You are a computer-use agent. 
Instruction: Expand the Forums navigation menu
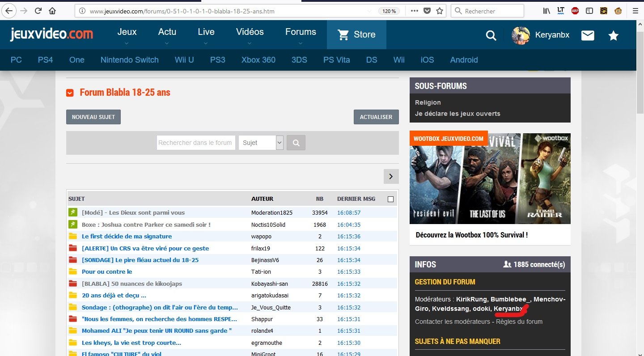click(x=301, y=35)
